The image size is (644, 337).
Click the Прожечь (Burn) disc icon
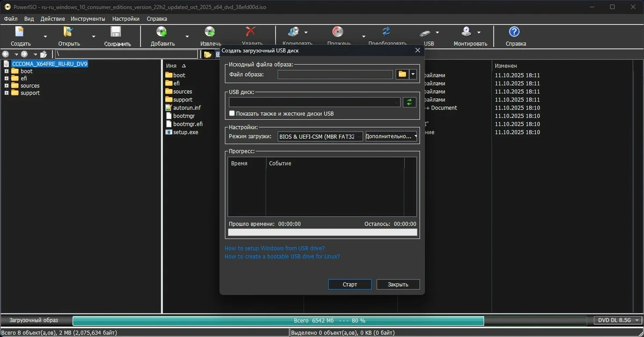coord(338,32)
